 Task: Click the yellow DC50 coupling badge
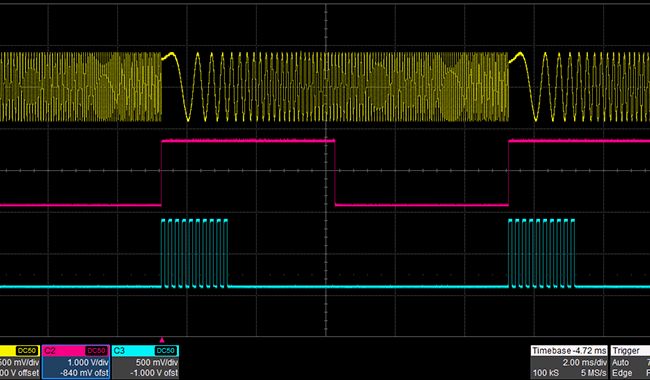pos(27,351)
